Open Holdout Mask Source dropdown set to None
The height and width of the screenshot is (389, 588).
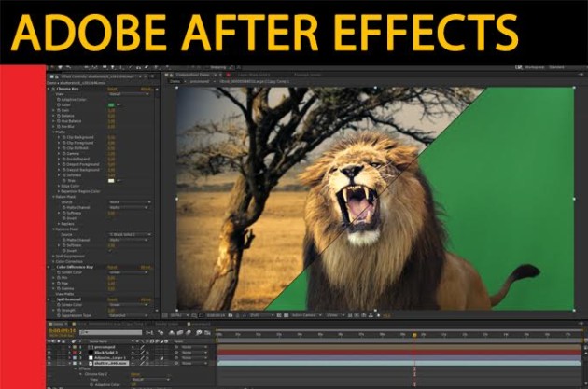coord(130,202)
